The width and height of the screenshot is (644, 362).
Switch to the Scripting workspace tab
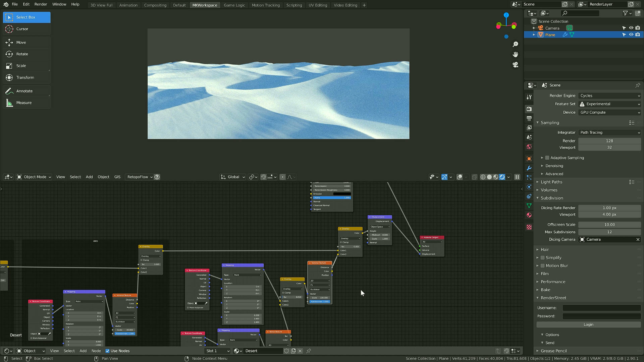tap(294, 5)
